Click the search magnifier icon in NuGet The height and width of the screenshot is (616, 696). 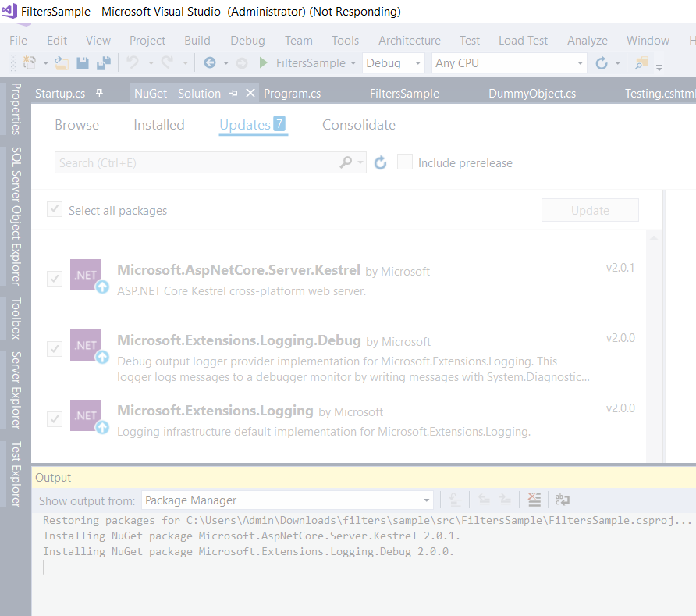[x=346, y=162]
